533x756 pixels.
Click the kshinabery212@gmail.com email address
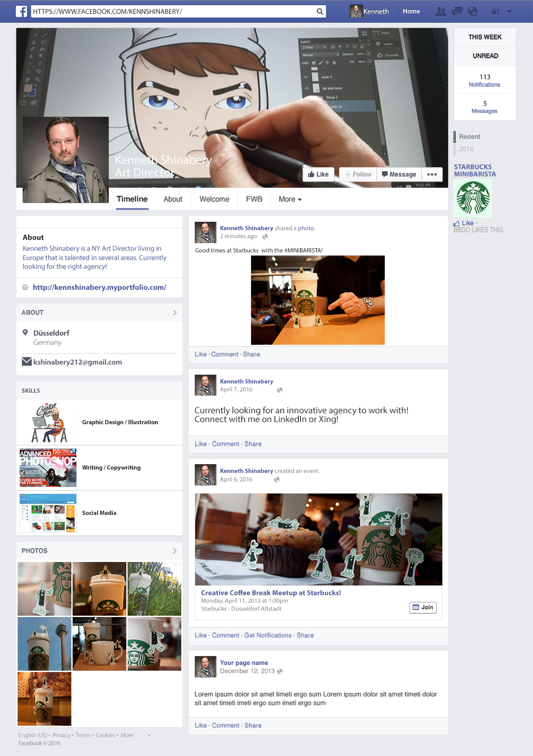pyautogui.click(x=78, y=362)
